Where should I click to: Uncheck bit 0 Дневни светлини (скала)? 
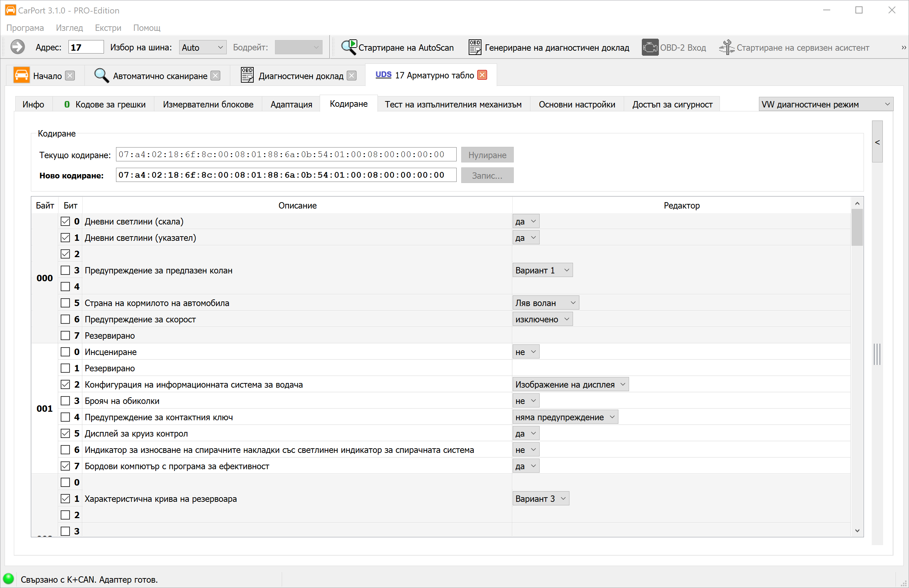tap(65, 221)
